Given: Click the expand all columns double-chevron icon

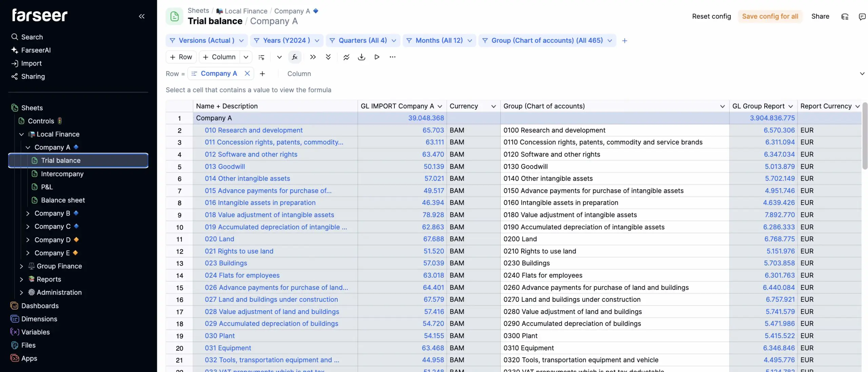Looking at the screenshot, I should pyautogui.click(x=313, y=57).
